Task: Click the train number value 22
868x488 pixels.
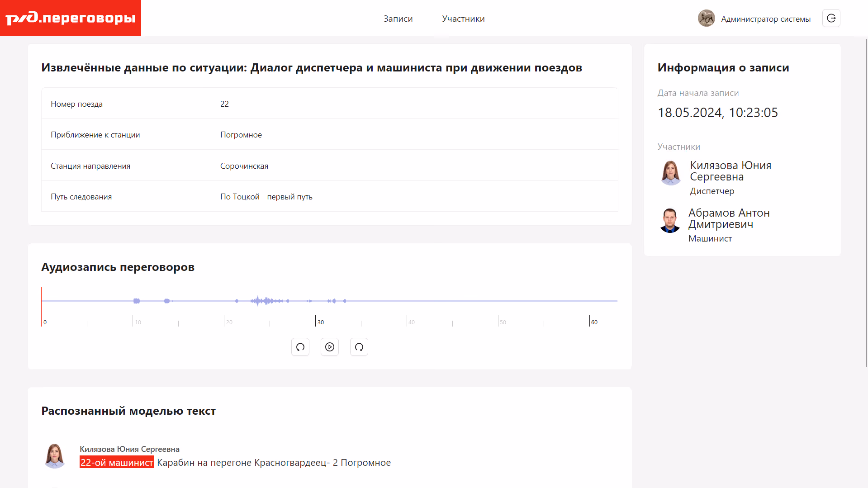Action: point(224,104)
